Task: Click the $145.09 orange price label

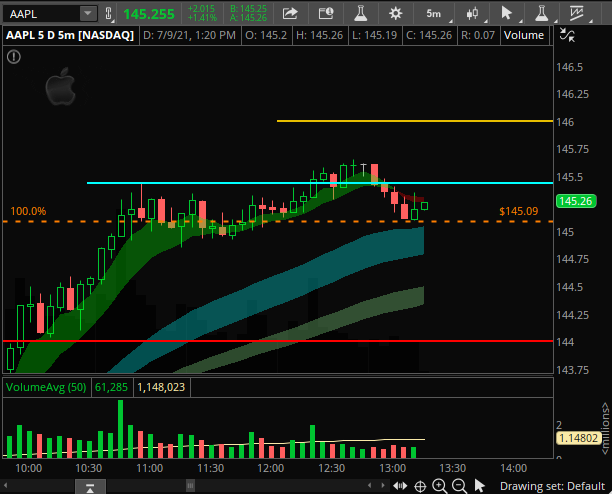Action: (x=519, y=211)
